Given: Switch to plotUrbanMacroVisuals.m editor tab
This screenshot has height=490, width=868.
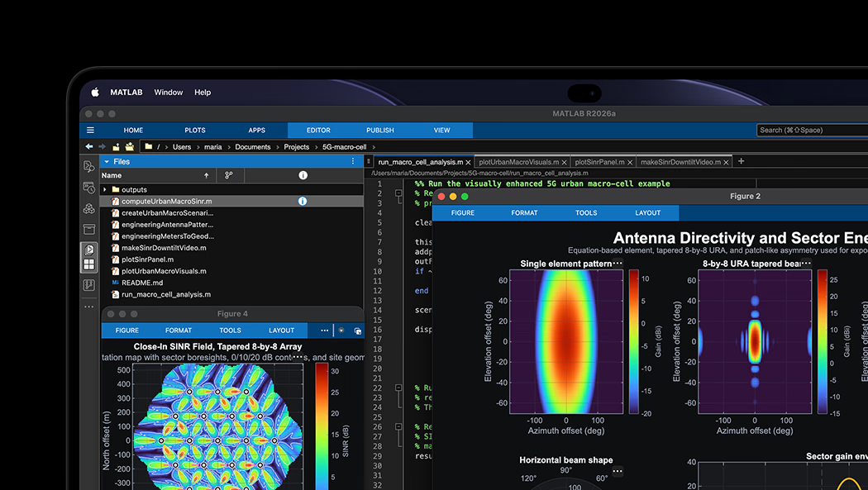Looking at the screenshot, I should pyautogui.click(x=518, y=162).
